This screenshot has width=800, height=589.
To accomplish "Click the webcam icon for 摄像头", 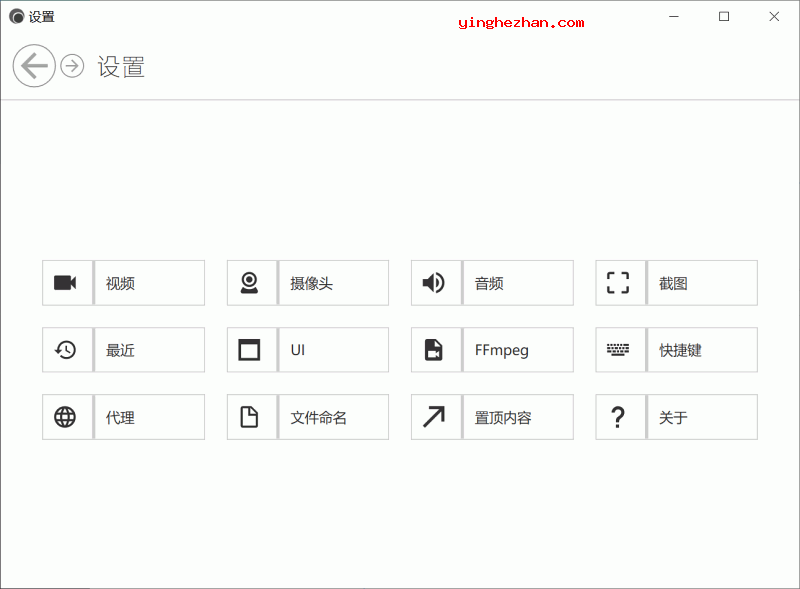I will coord(250,283).
